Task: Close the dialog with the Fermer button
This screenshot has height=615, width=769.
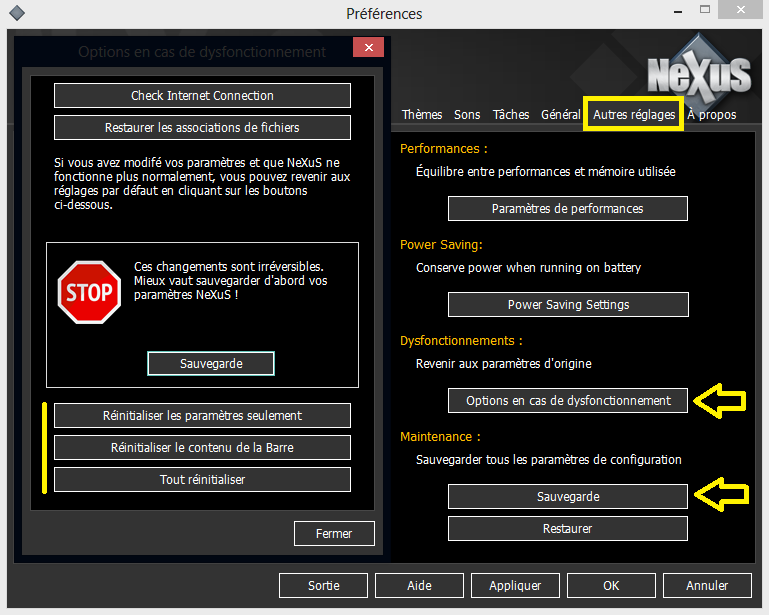Action: pos(334,533)
